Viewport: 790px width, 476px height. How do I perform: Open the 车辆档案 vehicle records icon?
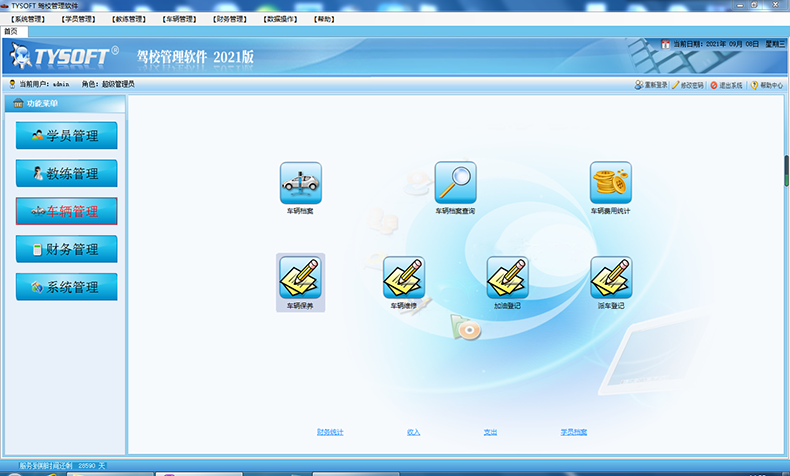300,183
